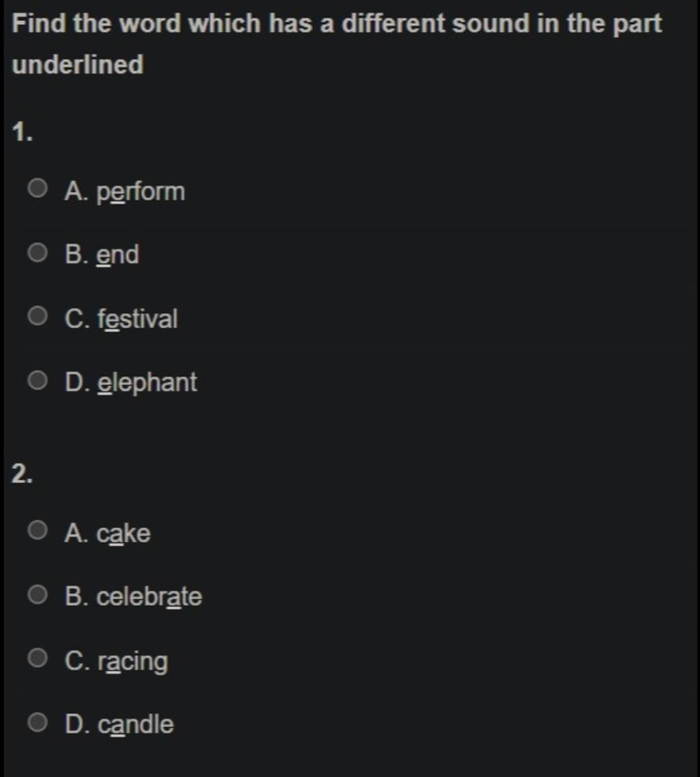This screenshot has height=777, width=700.
Task: Click the 'festival' answer label text
Action: tap(137, 318)
